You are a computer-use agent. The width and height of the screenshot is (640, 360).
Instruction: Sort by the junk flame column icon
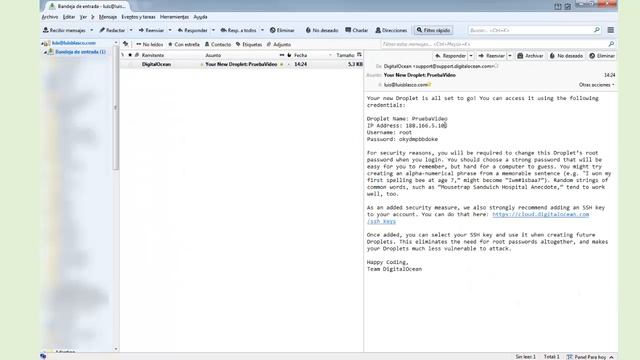289,55
